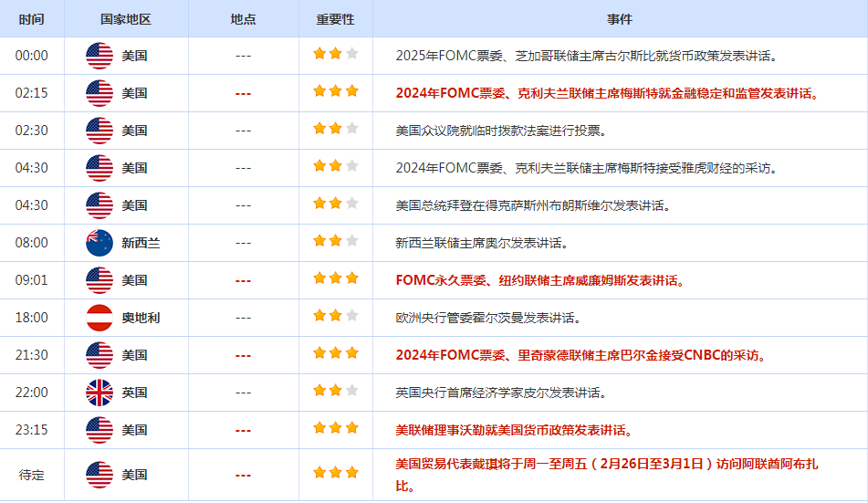Click the red event about 威廉姆斯 speech
The width and height of the screenshot is (868, 503).
(x=541, y=280)
